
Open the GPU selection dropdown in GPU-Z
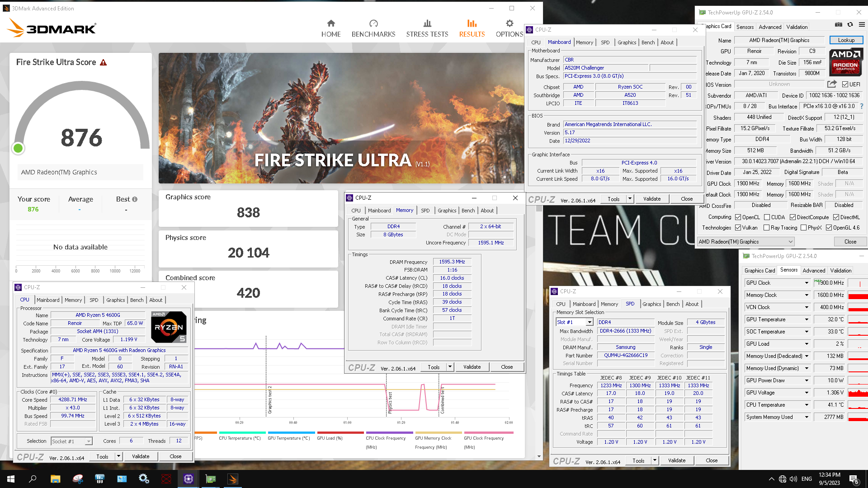[745, 242]
